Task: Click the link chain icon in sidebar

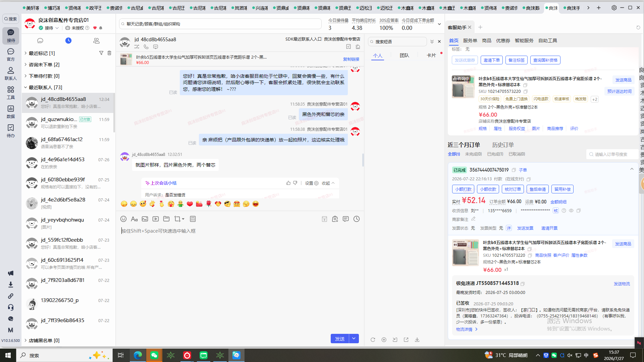Action: (x=11, y=296)
